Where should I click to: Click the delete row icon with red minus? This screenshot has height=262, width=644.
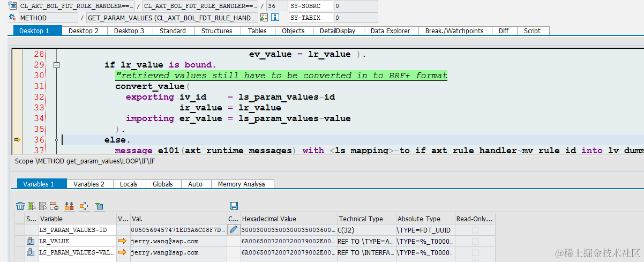pyautogui.click(x=53, y=206)
